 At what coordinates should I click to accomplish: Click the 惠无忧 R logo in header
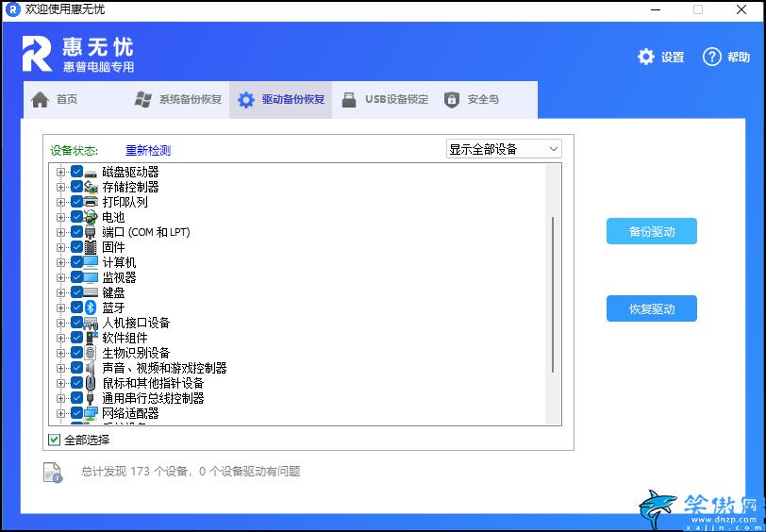pyautogui.click(x=37, y=54)
